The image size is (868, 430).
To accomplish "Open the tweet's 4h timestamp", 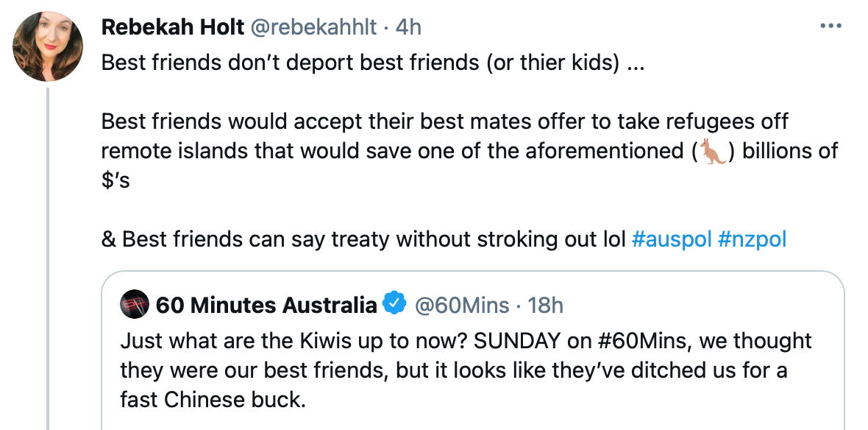I will 408,27.
